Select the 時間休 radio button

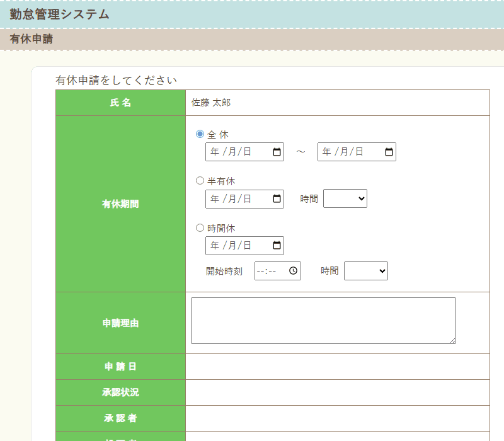click(200, 227)
